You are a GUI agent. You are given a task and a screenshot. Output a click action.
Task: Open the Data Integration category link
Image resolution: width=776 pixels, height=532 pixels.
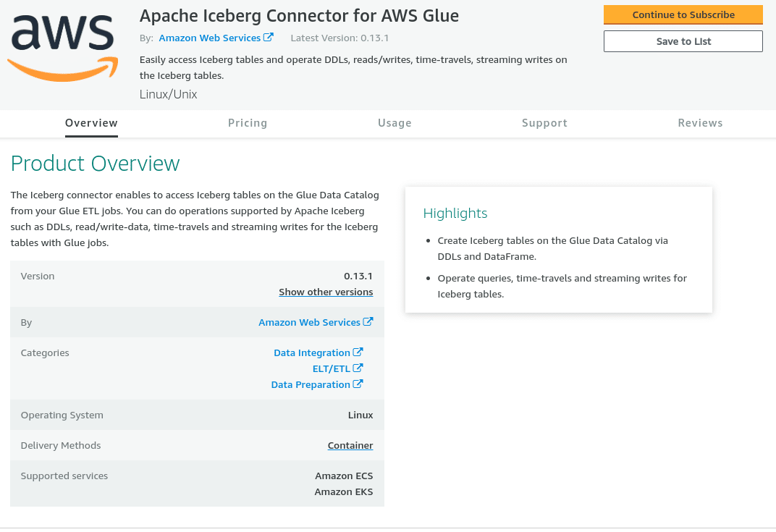pyautogui.click(x=312, y=352)
